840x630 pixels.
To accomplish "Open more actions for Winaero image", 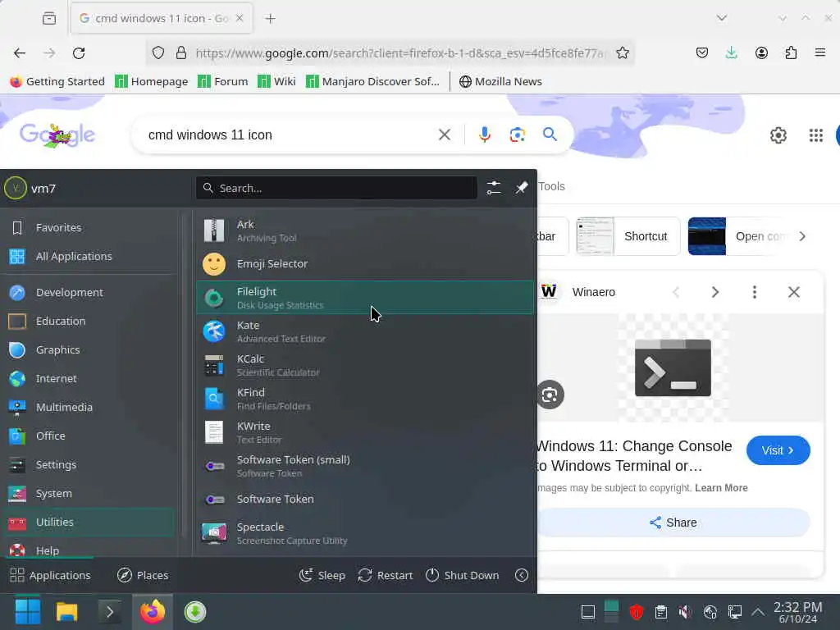I will [x=755, y=292].
